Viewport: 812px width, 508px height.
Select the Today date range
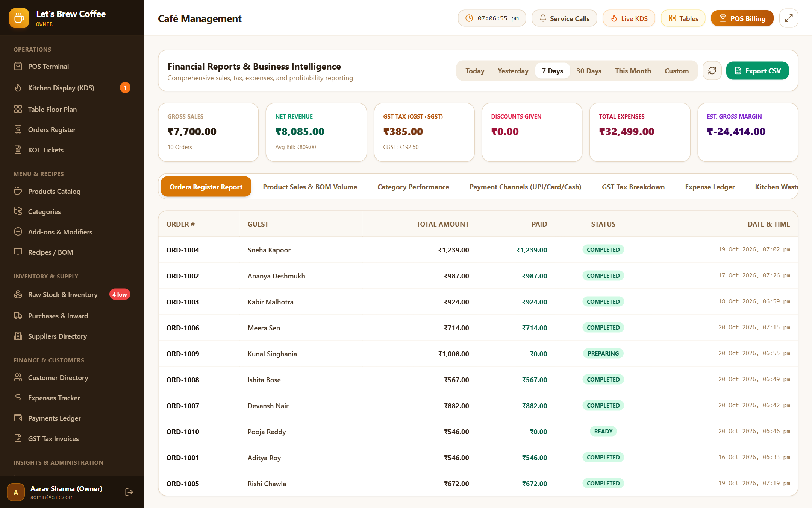point(475,71)
